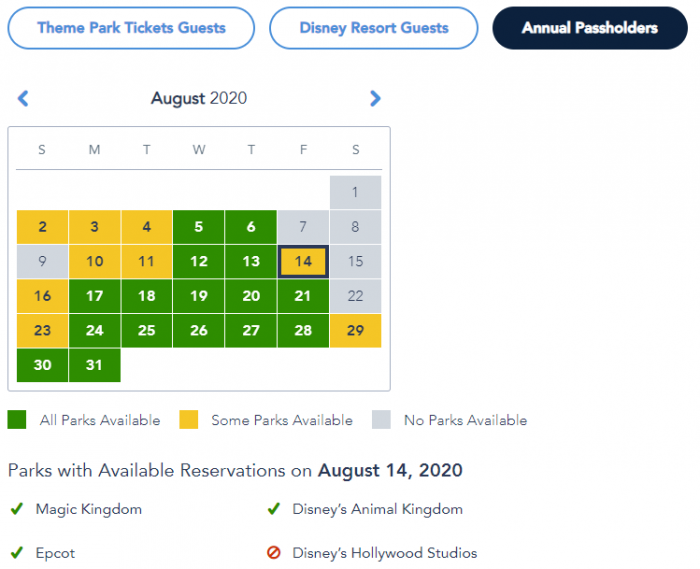Select August 14 on the calendar
This screenshot has height=569, width=700.
(303, 262)
